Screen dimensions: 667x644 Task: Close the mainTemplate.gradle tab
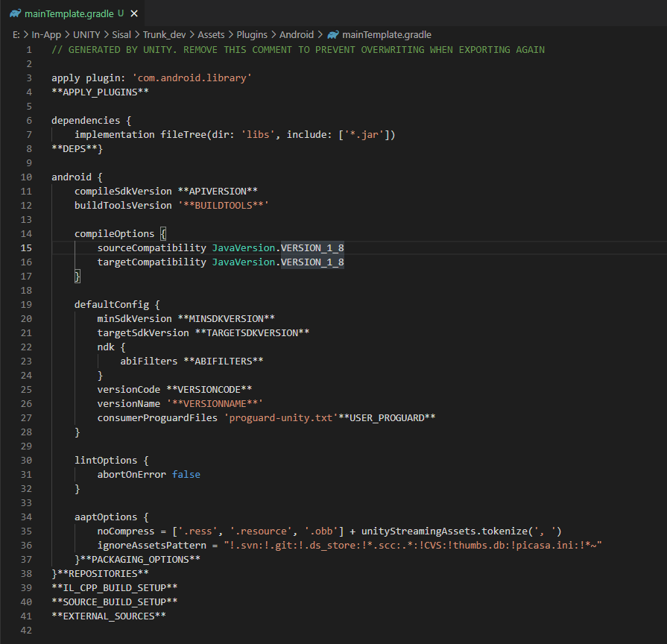(x=133, y=13)
